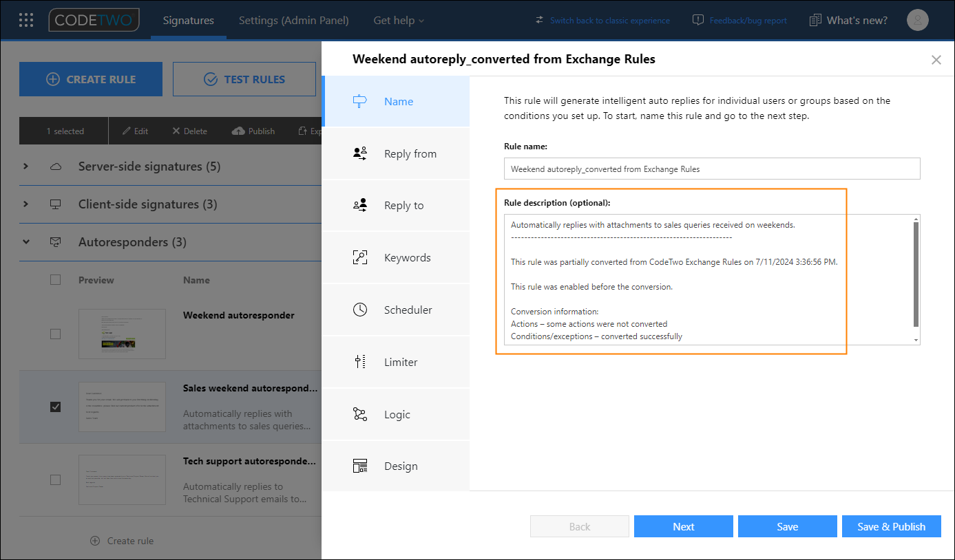Open the Tech support autoresponder preview thumbnail

point(122,480)
